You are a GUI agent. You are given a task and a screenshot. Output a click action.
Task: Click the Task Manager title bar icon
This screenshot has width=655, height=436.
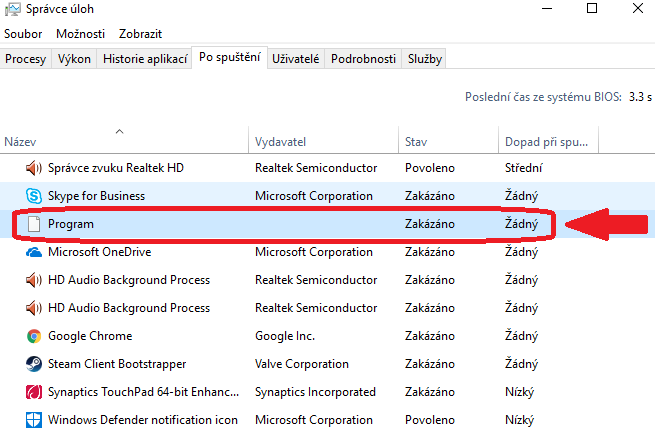(13, 9)
